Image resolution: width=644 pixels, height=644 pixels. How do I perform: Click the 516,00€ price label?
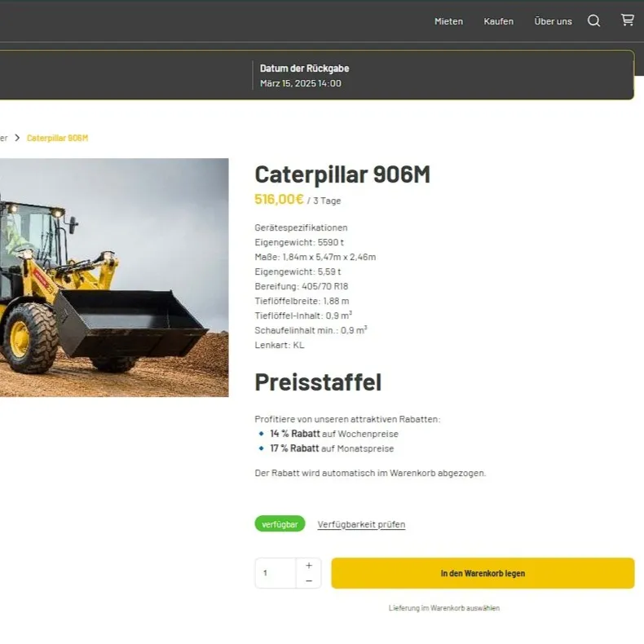click(x=279, y=200)
